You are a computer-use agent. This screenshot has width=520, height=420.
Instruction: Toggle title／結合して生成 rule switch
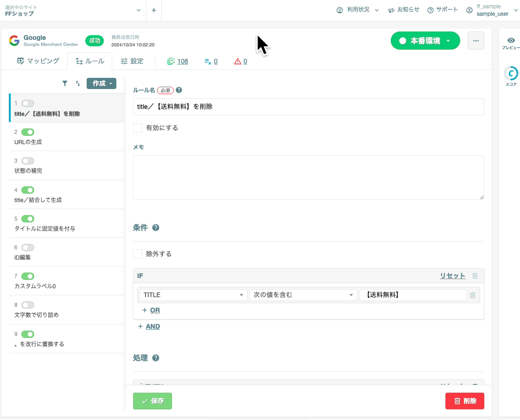pos(28,190)
